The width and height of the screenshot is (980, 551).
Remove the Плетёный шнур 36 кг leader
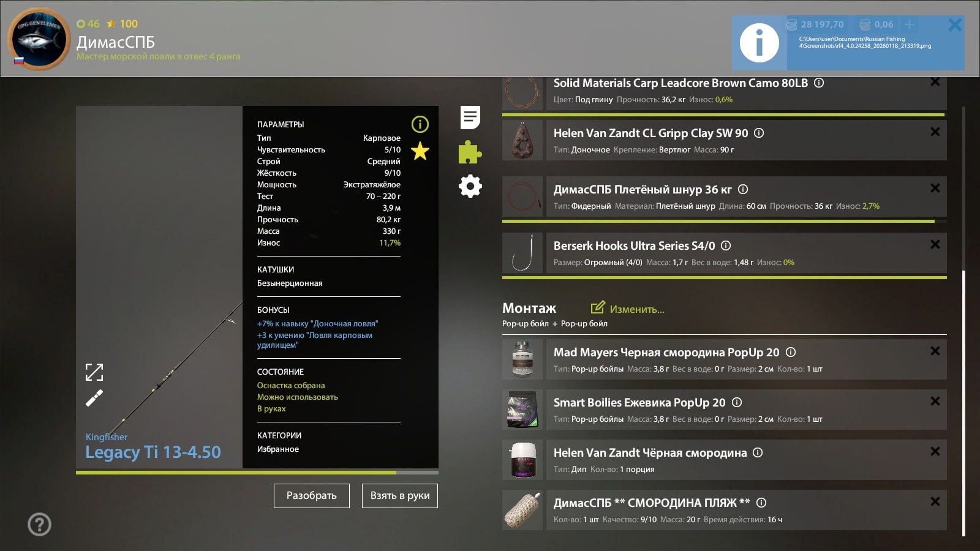[x=935, y=188]
